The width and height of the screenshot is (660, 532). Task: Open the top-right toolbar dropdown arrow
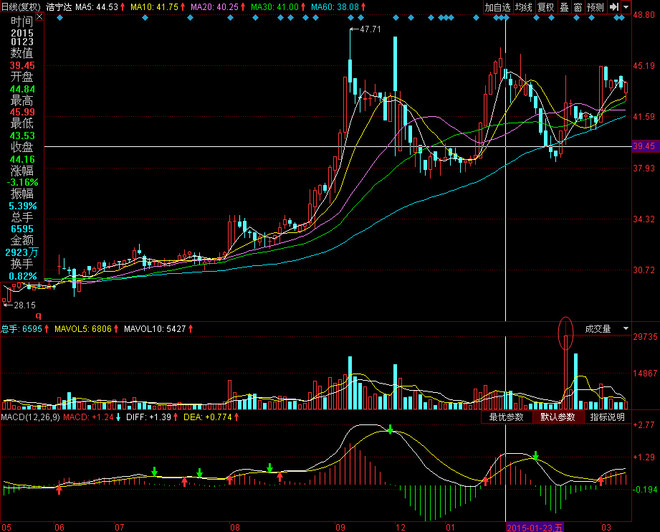(x=626, y=7)
